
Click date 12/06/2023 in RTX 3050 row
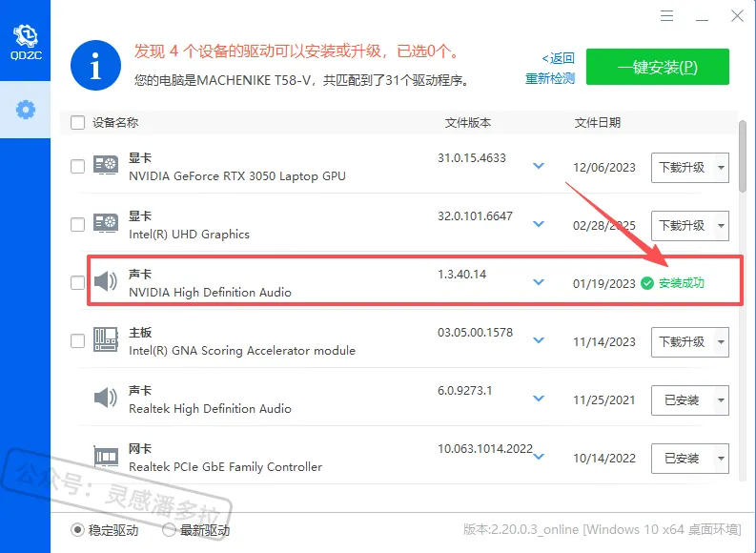604,168
